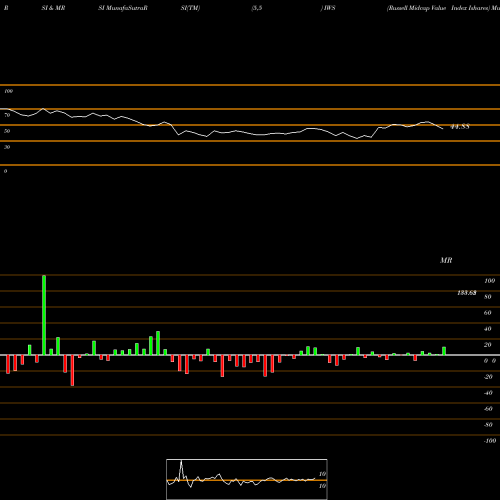500x500 pixels.
Task: Click the "IWS" ticker symbol text
Action: [x=329, y=8]
